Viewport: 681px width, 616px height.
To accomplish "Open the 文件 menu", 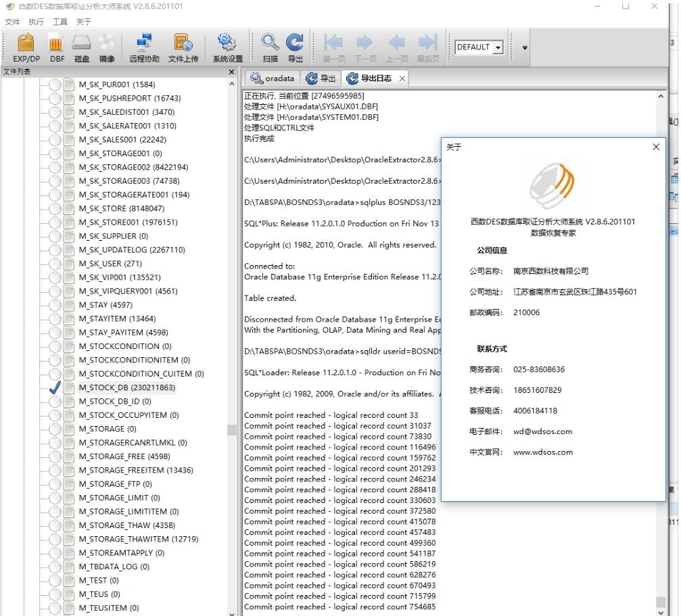I will (x=12, y=22).
